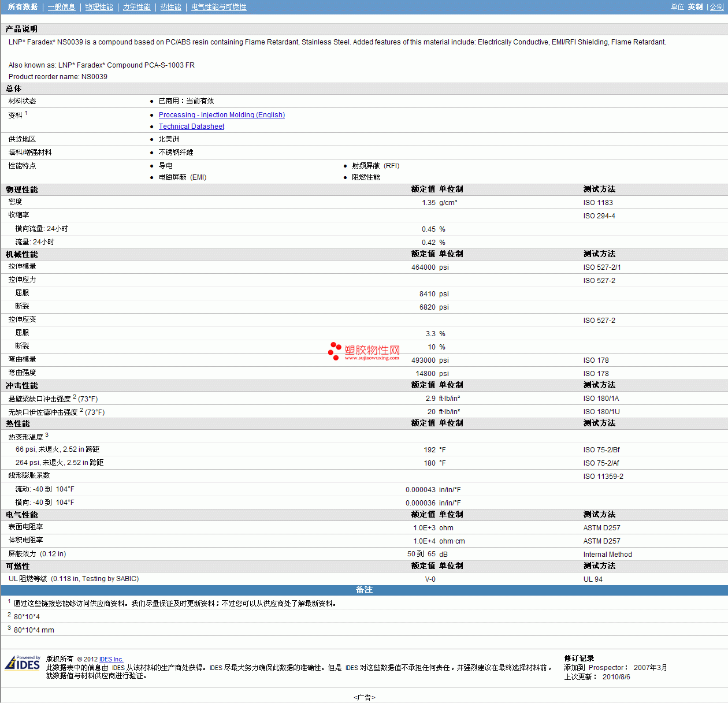Select the volume resistivity value 1.0E+4

[425, 541]
